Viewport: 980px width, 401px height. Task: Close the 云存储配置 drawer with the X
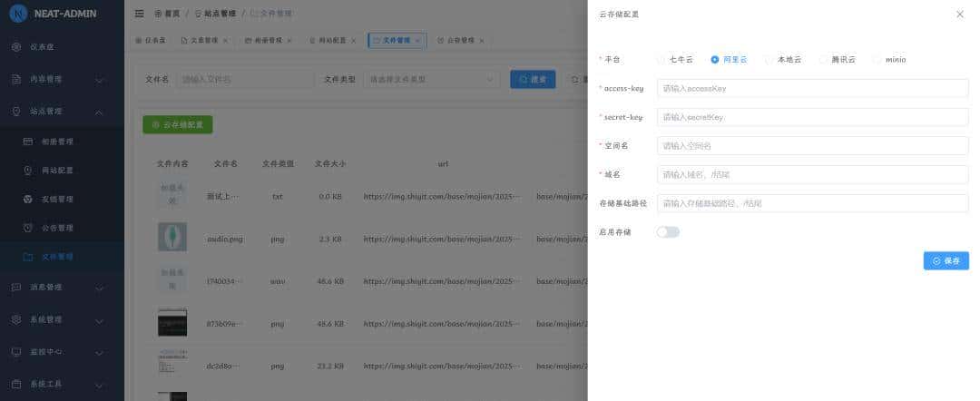click(x=960, y=15)
